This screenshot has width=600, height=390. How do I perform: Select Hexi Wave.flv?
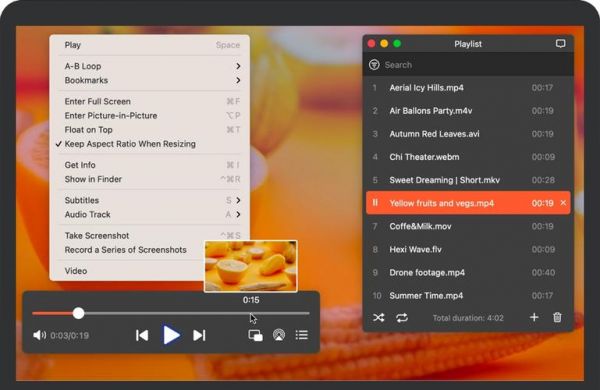coord(468,250)
